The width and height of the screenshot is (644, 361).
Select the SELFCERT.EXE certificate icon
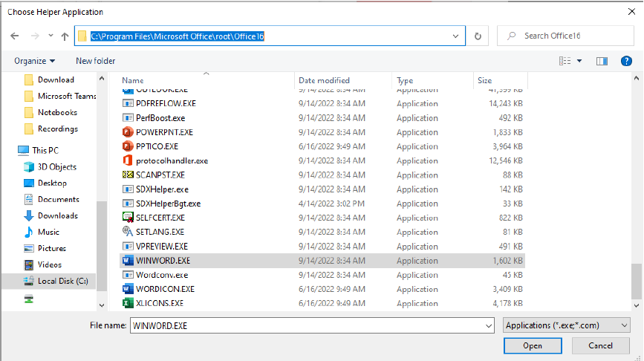[x=128, y=218]
